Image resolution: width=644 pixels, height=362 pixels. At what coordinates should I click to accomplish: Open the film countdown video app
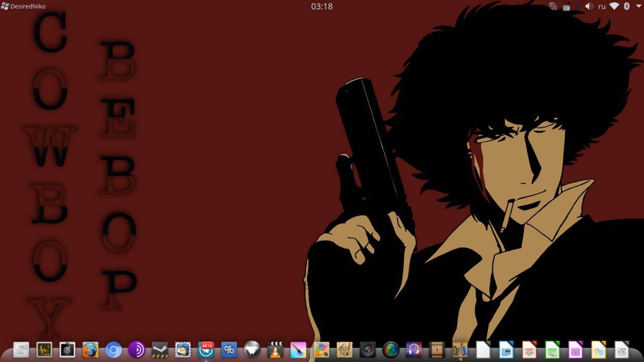coord(437,349)
